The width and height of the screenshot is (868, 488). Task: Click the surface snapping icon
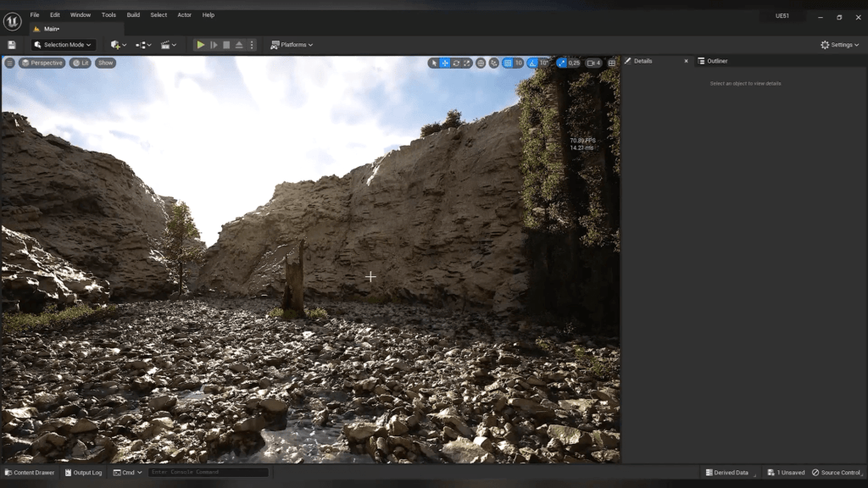493,63
